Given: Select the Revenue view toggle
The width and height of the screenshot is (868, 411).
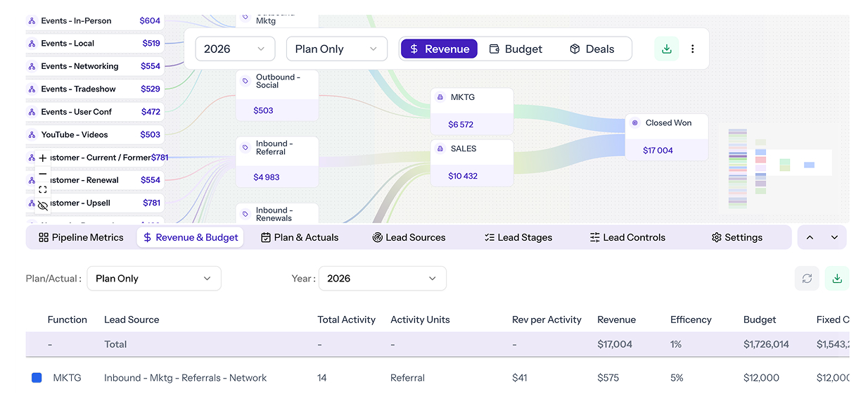Looking at the screenshot, I should (x=439, y=49).
